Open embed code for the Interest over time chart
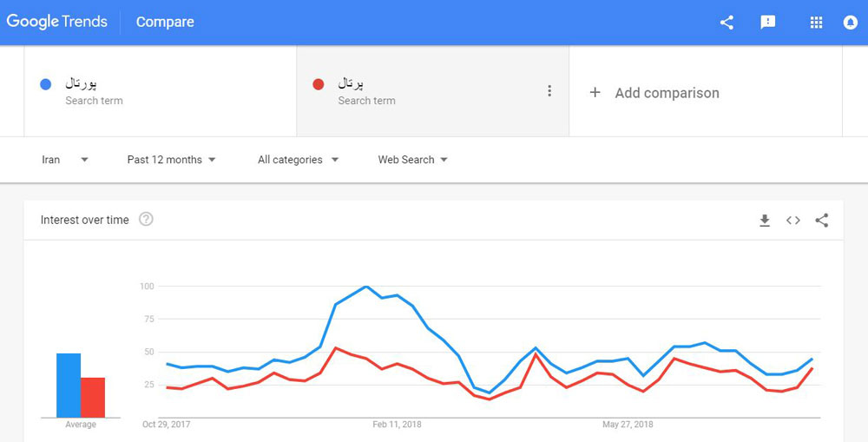This screenshot has width=868, height=442. click(793, 221)
